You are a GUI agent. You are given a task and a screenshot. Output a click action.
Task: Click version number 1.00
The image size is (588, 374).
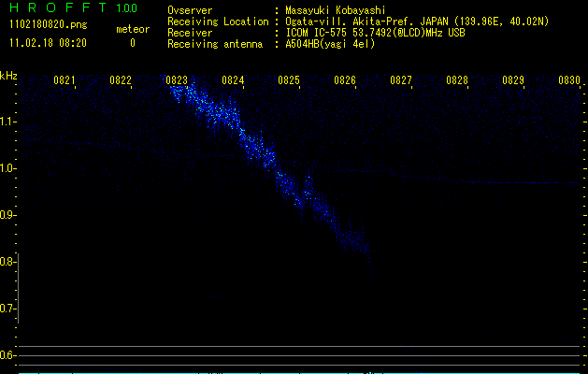click(x=127, y=8)
